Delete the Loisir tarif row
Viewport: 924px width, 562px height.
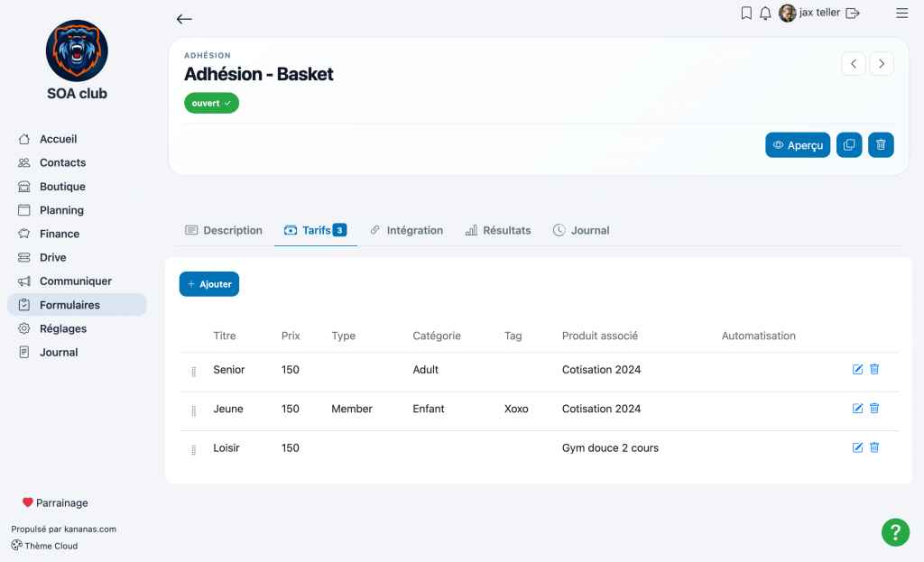click(x=874, y=447)
